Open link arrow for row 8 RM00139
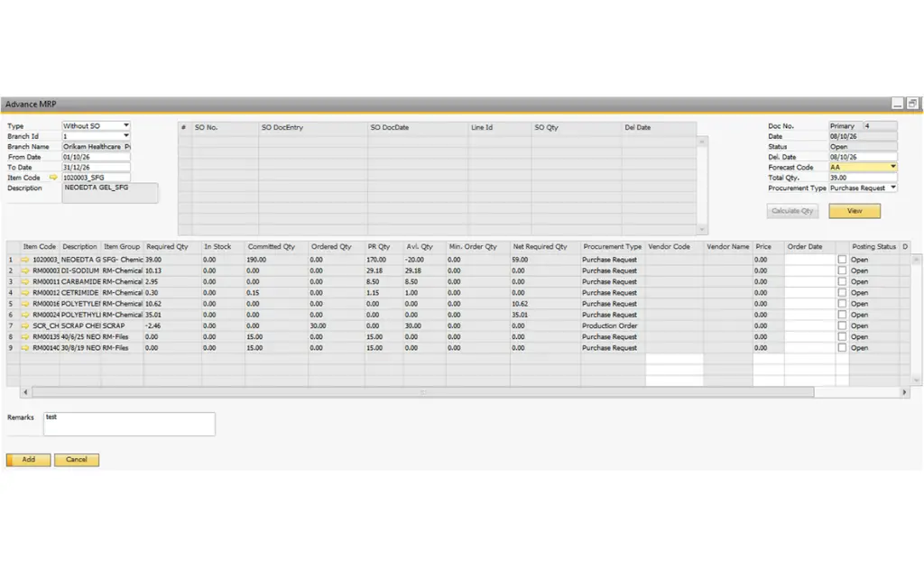This screenshot has width=924, height=568. (x=25, y=336)
